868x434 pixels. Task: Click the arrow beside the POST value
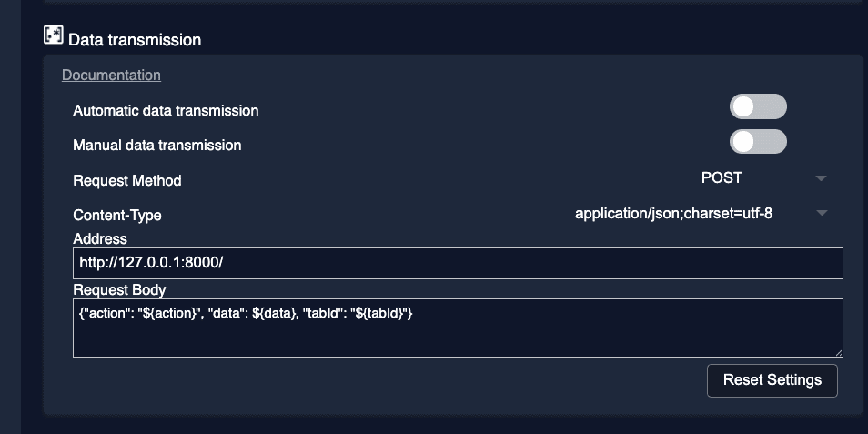[x=821, y=178]
